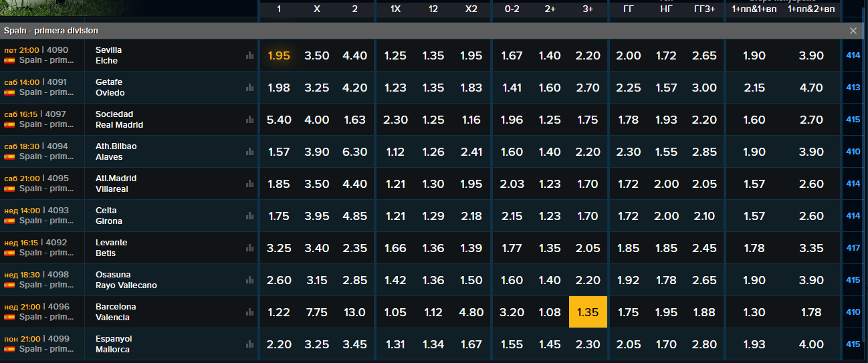
Task: Open statistics chart icon for Levante vs Betis
Action: tap(249, 248)
